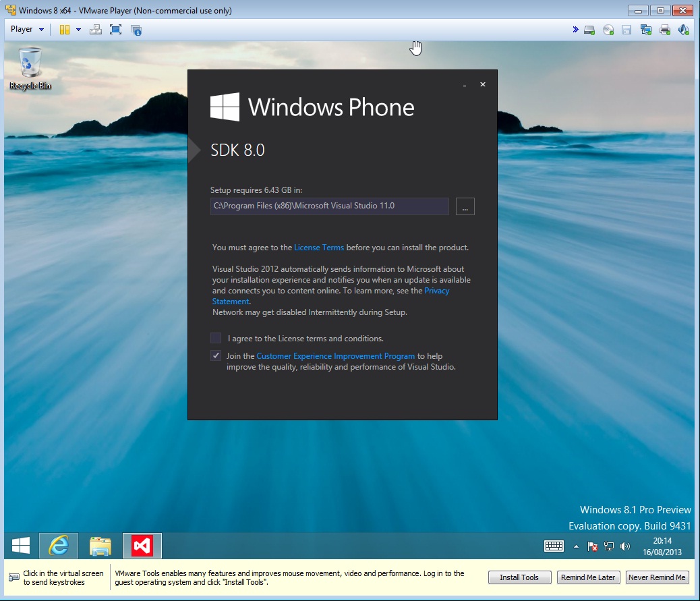Uncheck Customer Experience Improvement Program checkbox
700x601 pixels.
coord(216,356)
